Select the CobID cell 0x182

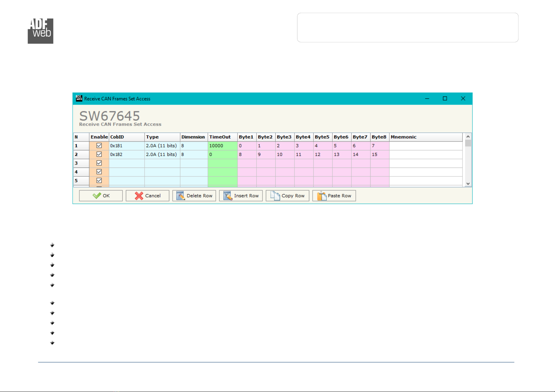pyautogui.click(x=127, y=154)
